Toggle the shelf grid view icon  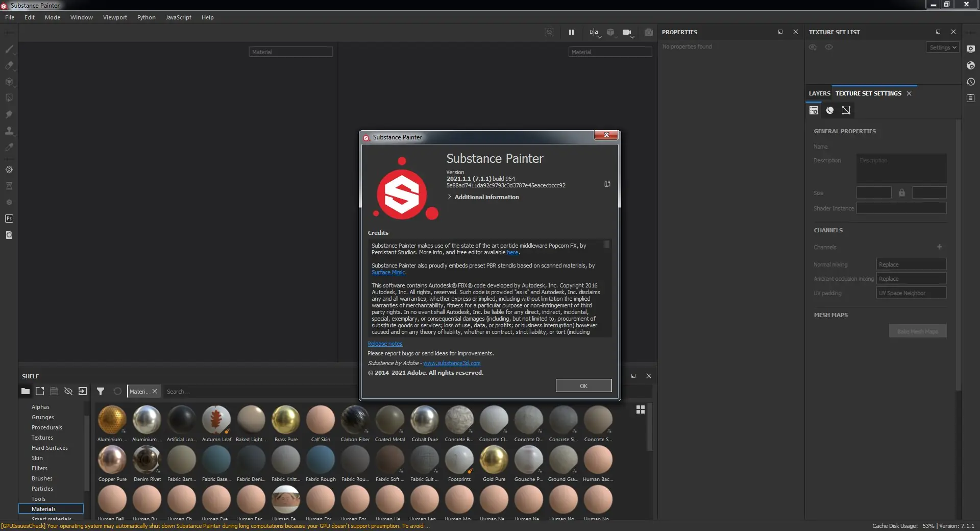[x=641, y=409]
